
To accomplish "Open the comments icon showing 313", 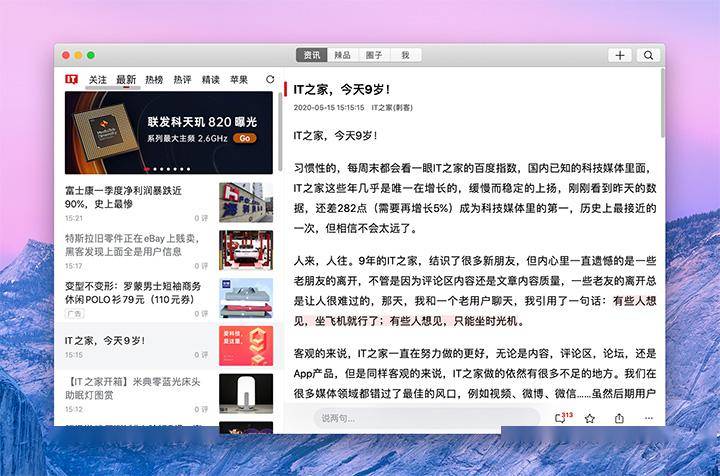I will point(562,418).
